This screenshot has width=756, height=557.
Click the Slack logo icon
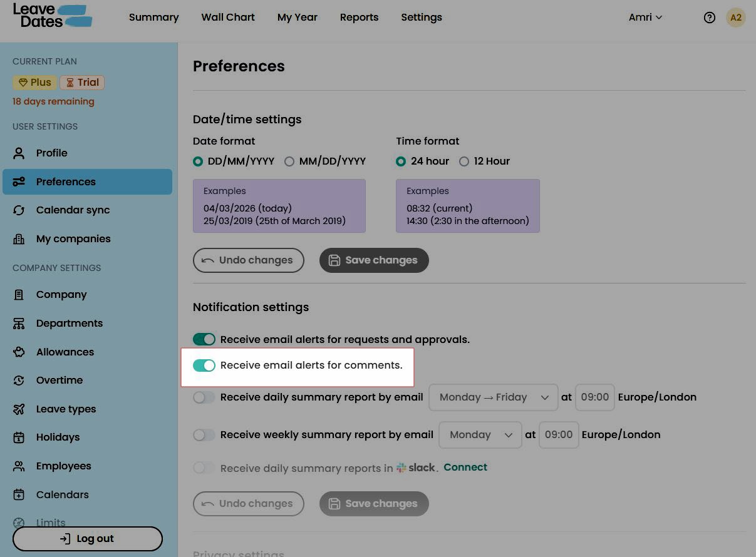pos(401,468)
